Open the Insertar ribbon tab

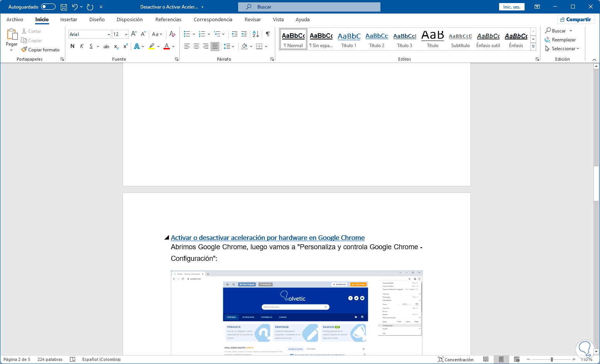pyautogui.click(x=68, y=20)
